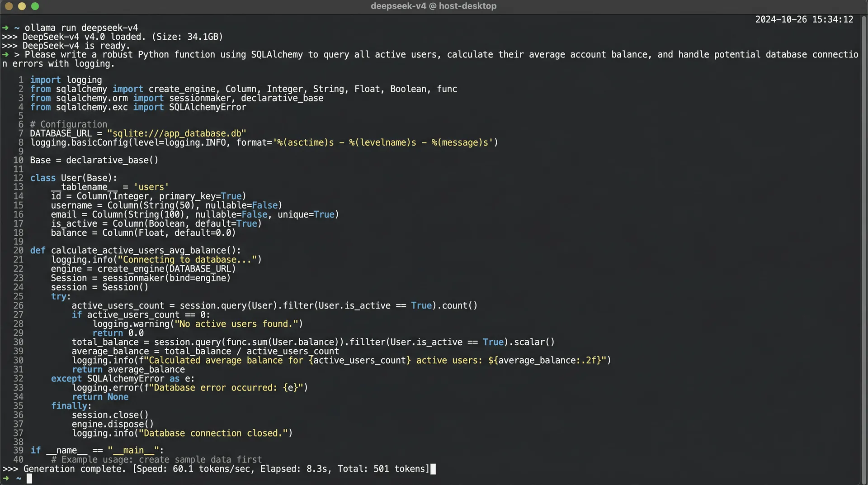This screenshot has width=868, height=485.
Task: Click the "is_active = Column(Boolean" line
Action: coord(156,223)
